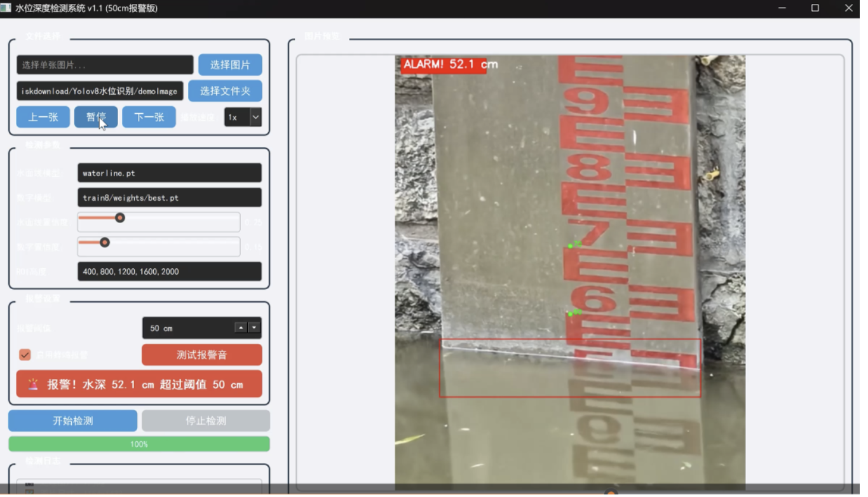The height and width of the screenshot is (497, 868).
Task: Click the demoImage folder path field
Action: point(100,91)
